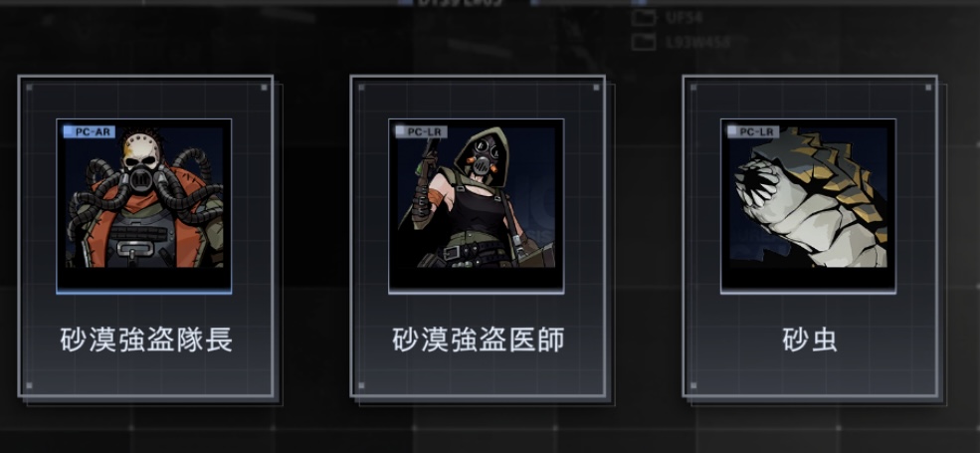This screenshot has height=453, width=980.
Task: Click the top-right corner marker of the 砂虫 card
Action: (928, 87)
